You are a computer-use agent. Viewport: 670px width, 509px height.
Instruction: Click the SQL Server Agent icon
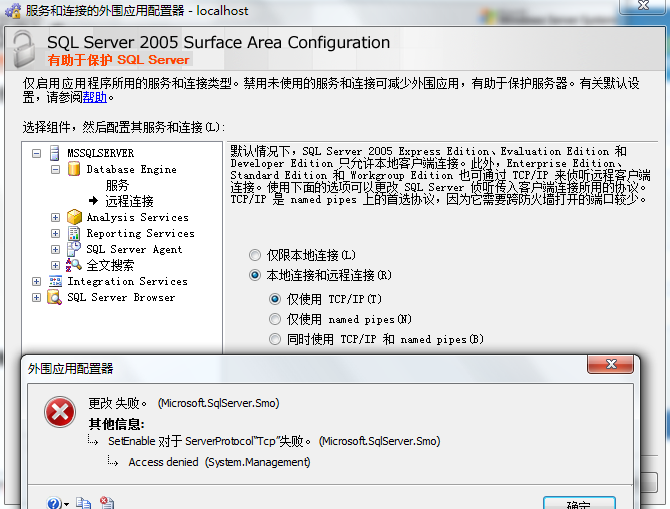74,249
